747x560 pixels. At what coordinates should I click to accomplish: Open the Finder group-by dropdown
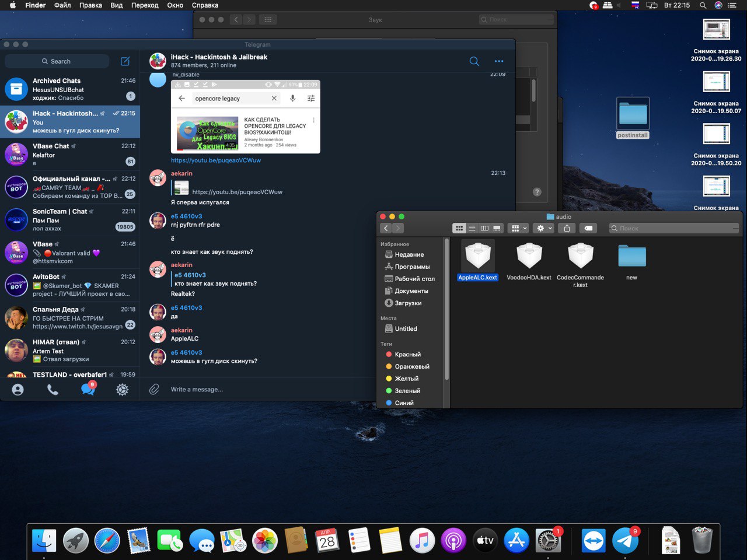pyautogui.click(x=518, y=228)
